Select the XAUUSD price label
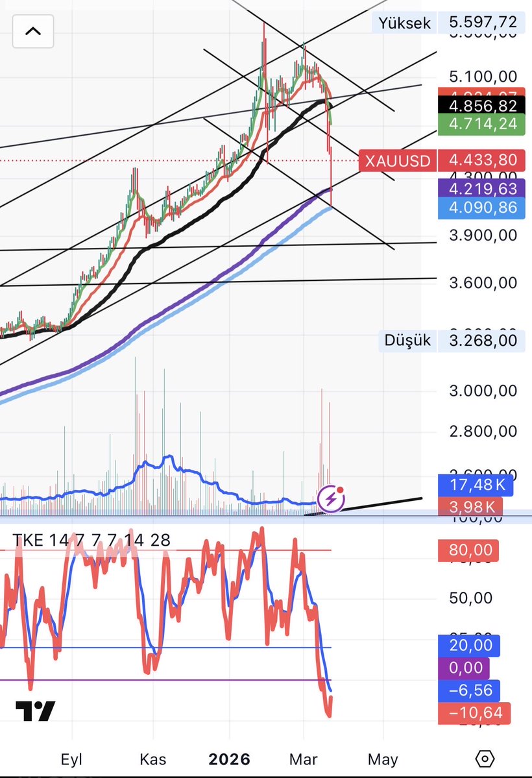532x778 pixels. [398, 161]
